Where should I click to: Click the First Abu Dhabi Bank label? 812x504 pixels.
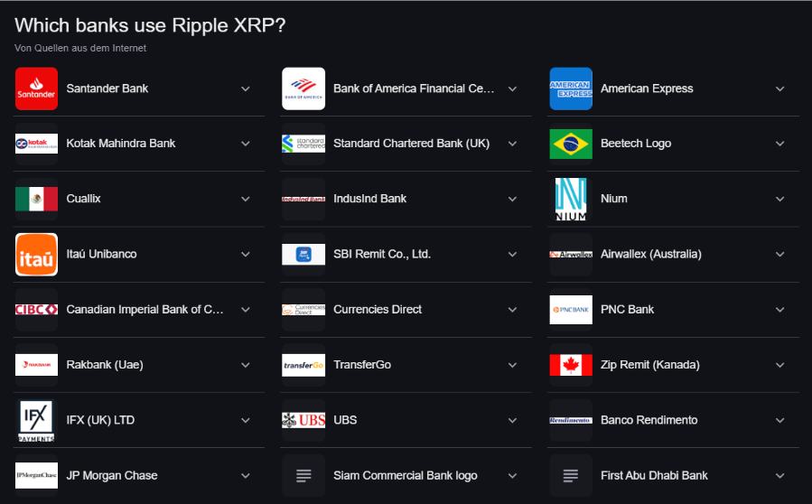[654, 475]
